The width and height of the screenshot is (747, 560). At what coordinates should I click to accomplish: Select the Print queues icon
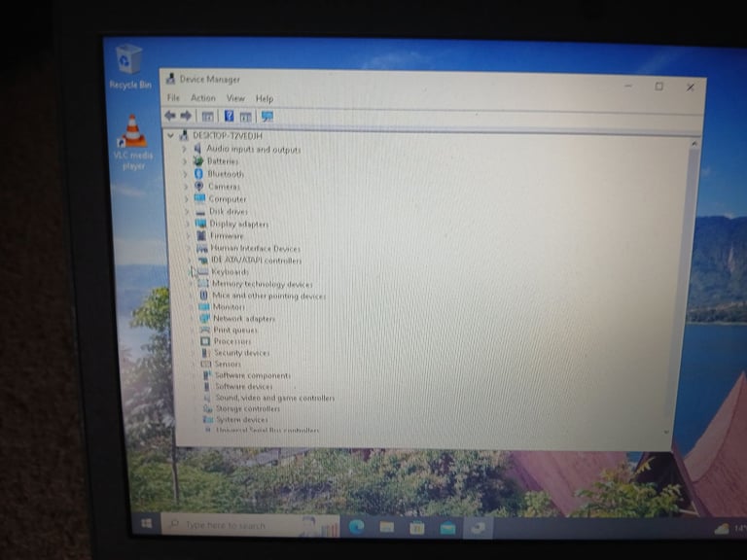205,330
